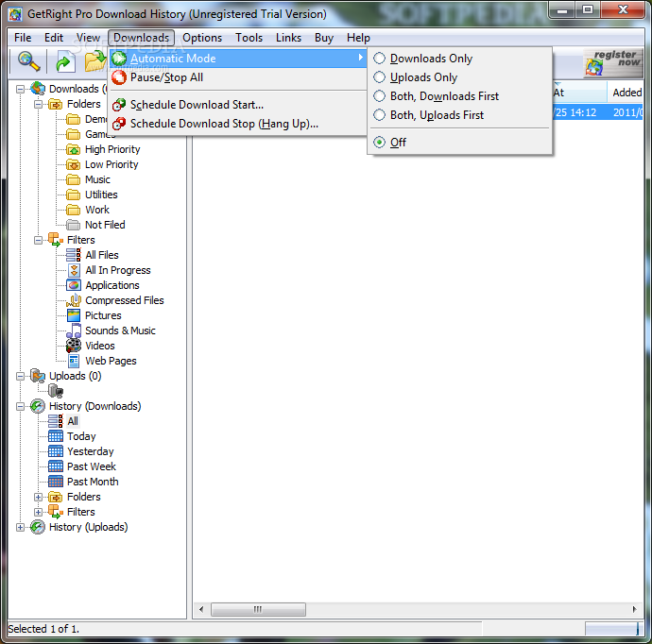Choose Schedule Download Start... entry
Image resolution: width=652 pixels, height=644 pixels.
238,105
